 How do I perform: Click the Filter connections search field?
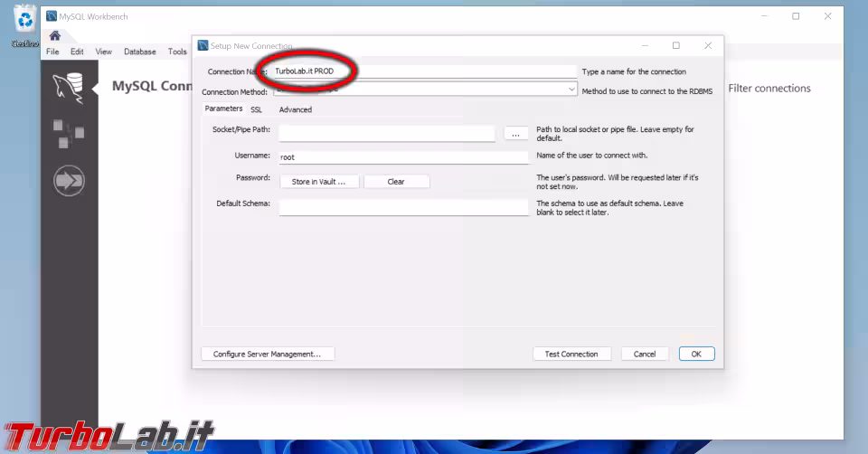(x=769, y=88)
